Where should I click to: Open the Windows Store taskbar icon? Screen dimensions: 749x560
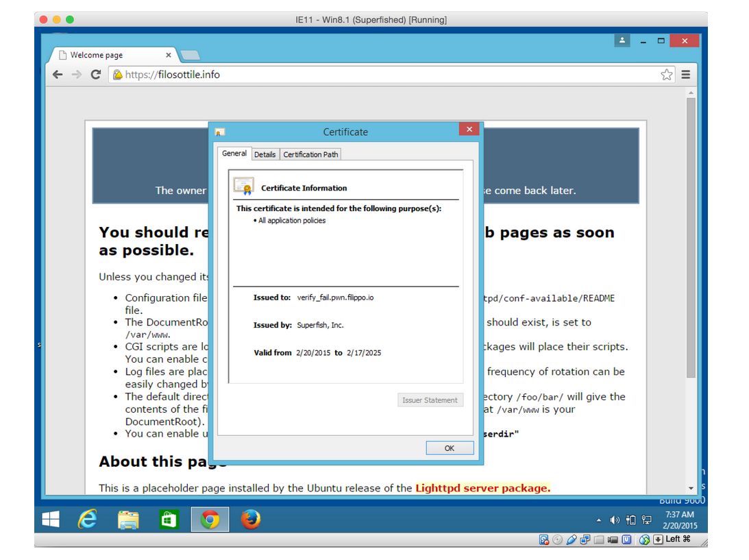[169, 520]
